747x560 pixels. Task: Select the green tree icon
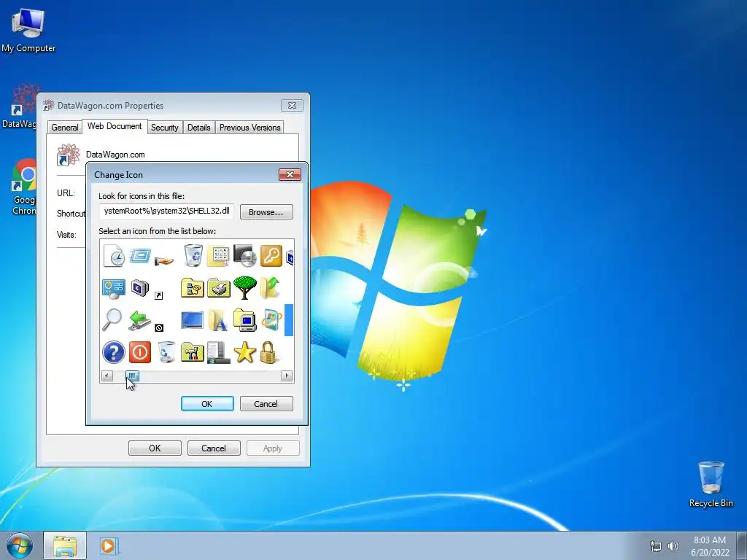click(x=245, y=288)
